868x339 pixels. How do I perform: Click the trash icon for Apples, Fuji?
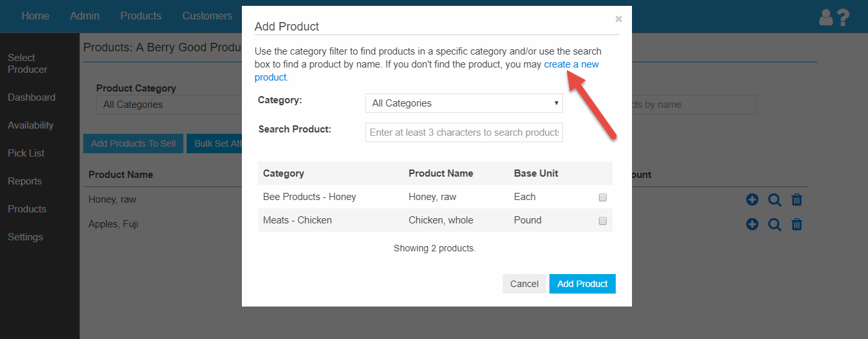[796, 225]
